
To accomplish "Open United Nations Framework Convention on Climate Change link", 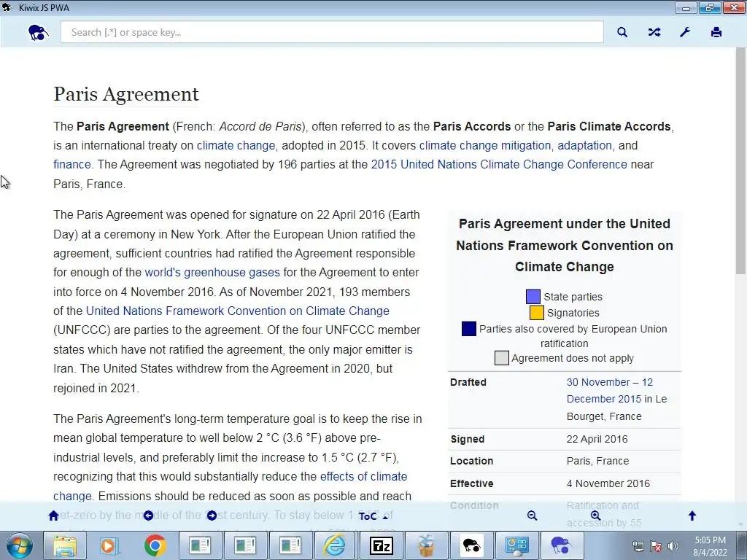I will pyautogui.click(x=237, y=311).
